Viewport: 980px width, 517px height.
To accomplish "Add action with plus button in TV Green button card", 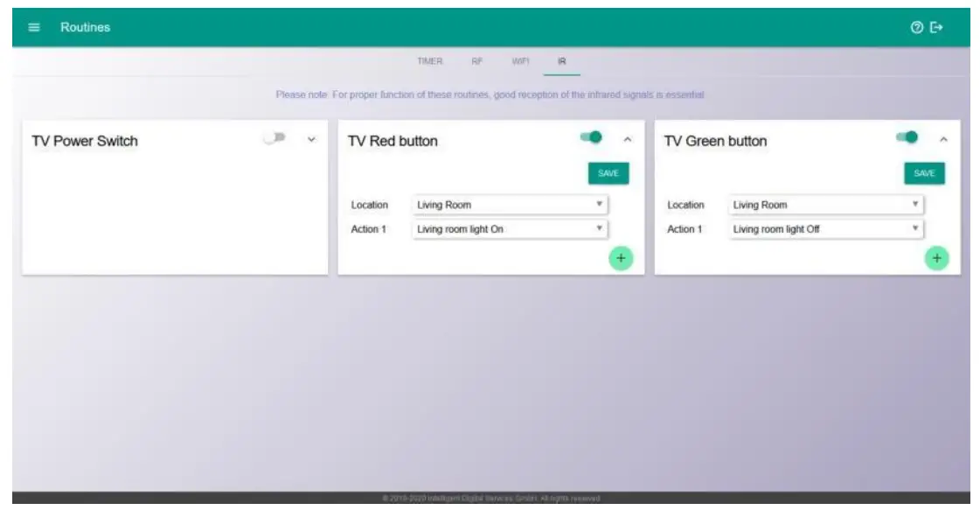I will 936,258.
